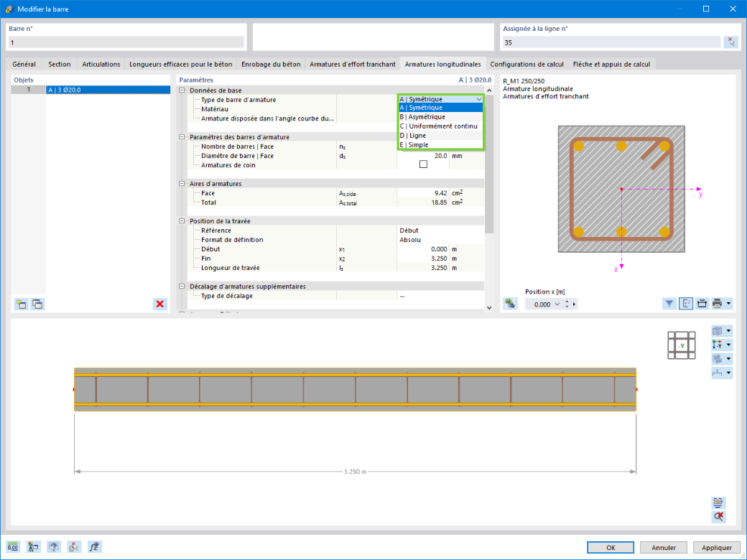The width and height of the screenshot is (747, 560).
Task: Click the Appliquer button
Action: (717, 548)
